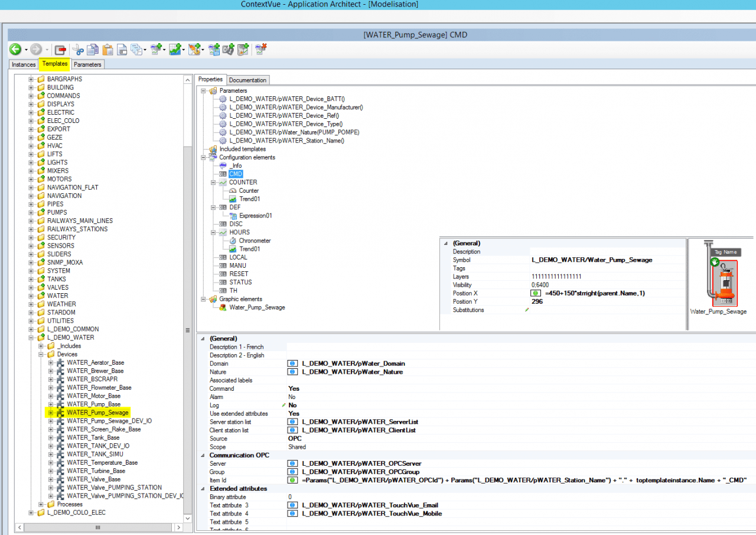Viewport: 756px width, 535px height.
Task: Click the Paste clipboard toolbar icon
Action: click(x=107, y=50)
